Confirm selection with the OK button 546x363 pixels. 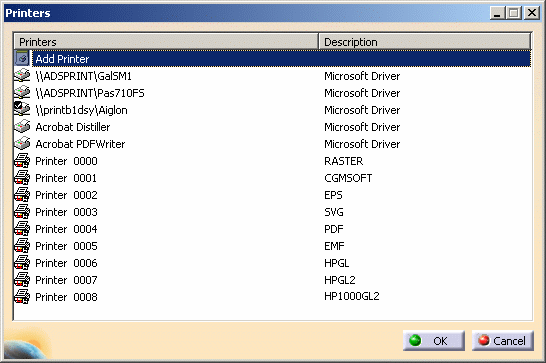434,340
